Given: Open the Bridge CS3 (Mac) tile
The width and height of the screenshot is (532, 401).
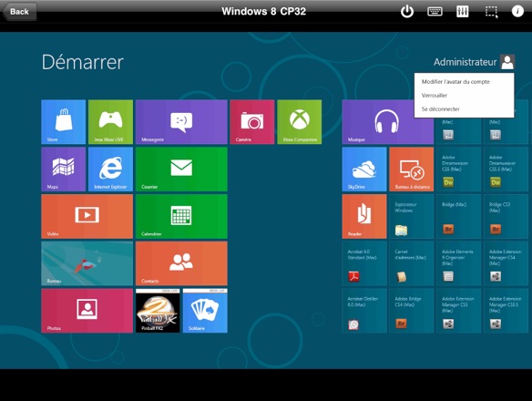Looking at the screenshot, I should point(506,216).
